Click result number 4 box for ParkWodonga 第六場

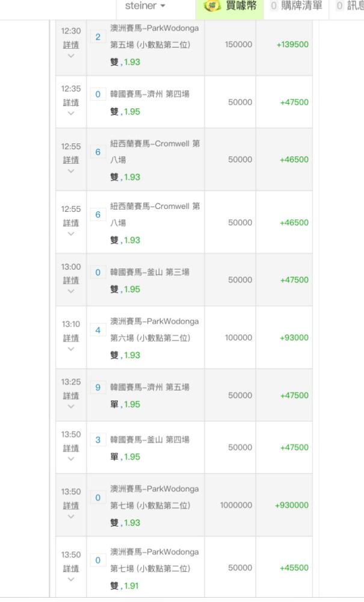[x=98, y=330]
